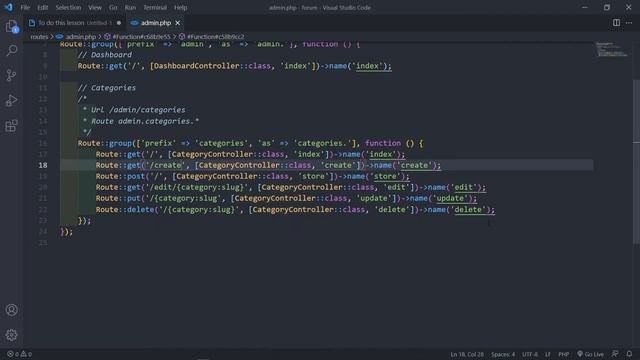Open the Selection menu
This screenshot has width=640, height=360.
(x=68, y=7)
